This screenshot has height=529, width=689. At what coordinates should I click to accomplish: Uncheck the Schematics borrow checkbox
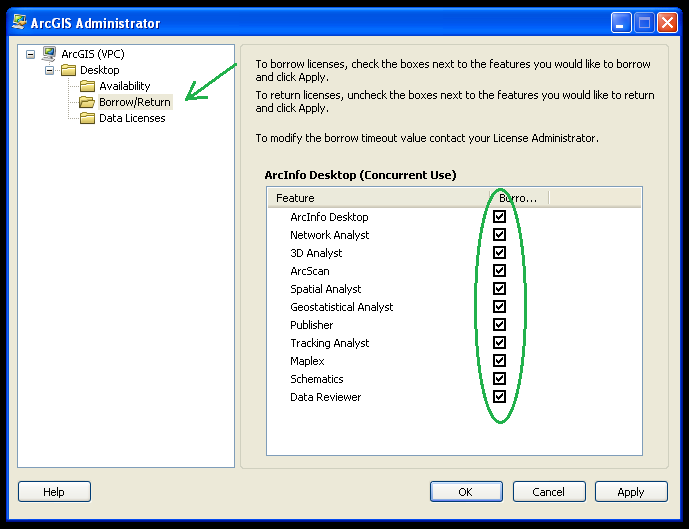pyautogui.click(x=499, y=379)
